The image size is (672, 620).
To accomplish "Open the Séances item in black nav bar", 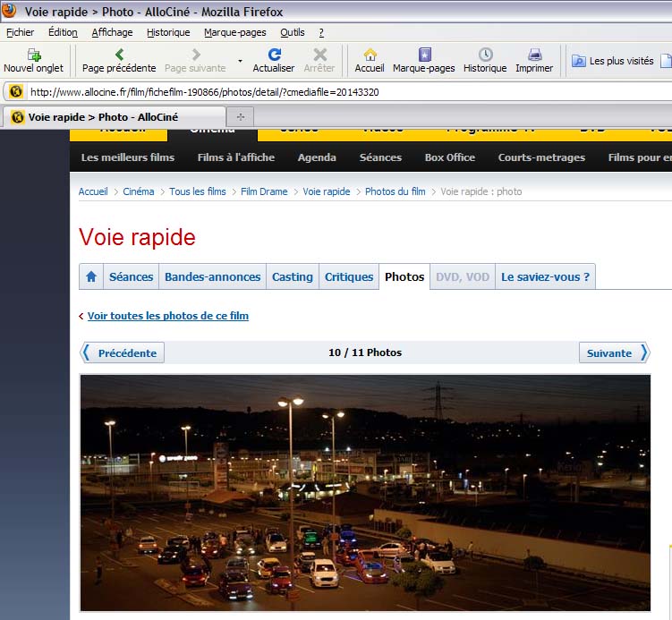I will [380, 157].
